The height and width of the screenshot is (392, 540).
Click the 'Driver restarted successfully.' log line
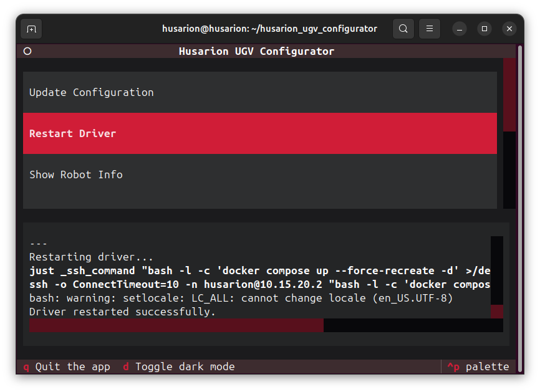tap(122, 312)
